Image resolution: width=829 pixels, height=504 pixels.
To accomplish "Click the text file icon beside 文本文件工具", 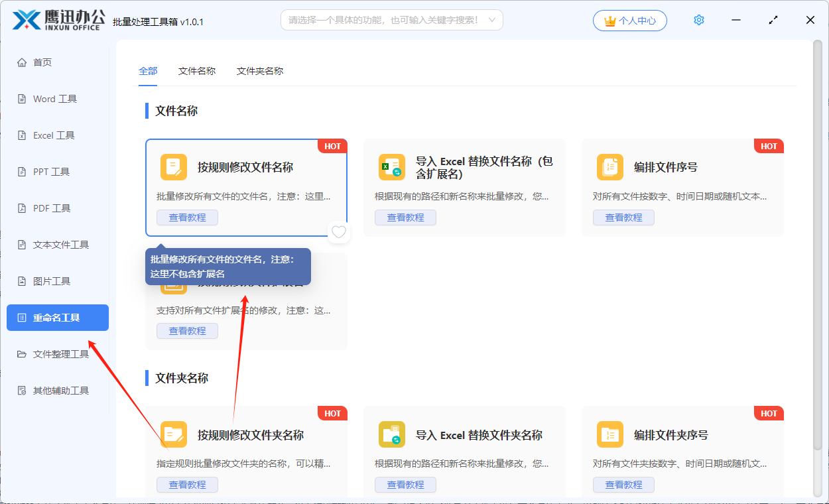I will coord(22,245).
